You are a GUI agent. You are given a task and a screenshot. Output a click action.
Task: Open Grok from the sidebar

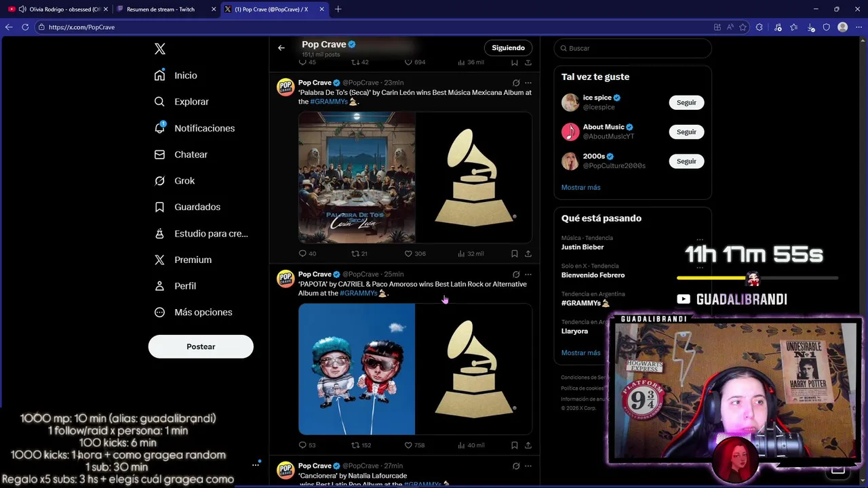pos(174,181)
